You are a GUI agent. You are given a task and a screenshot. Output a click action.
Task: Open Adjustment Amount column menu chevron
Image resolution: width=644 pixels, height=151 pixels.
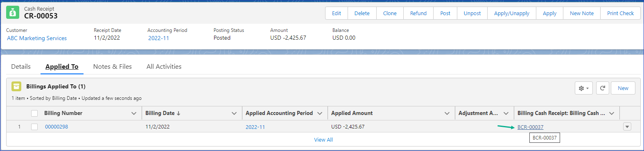click(x=506, y=113)
